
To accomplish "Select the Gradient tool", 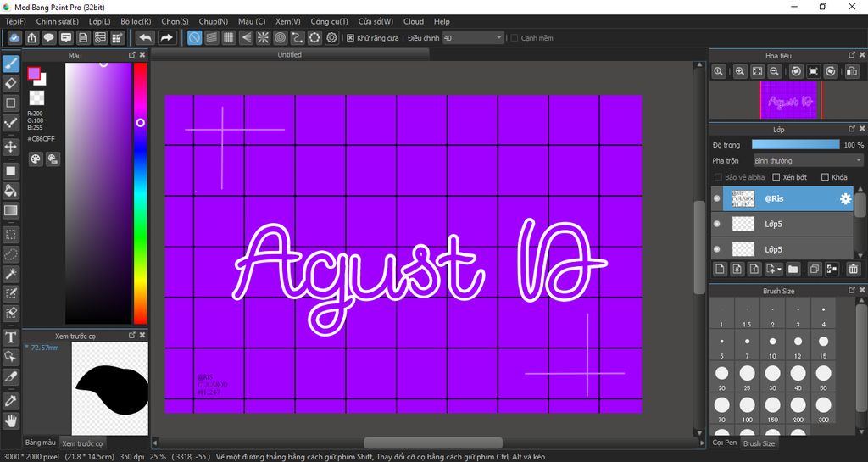I will tap(10, 210).
